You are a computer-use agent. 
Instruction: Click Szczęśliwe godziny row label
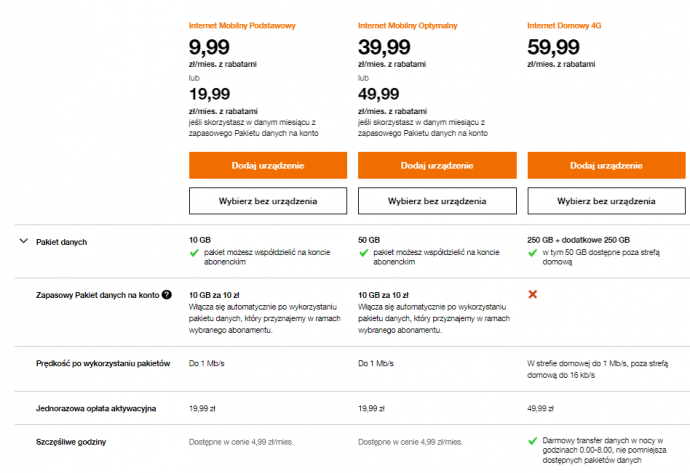pos(71,442)
